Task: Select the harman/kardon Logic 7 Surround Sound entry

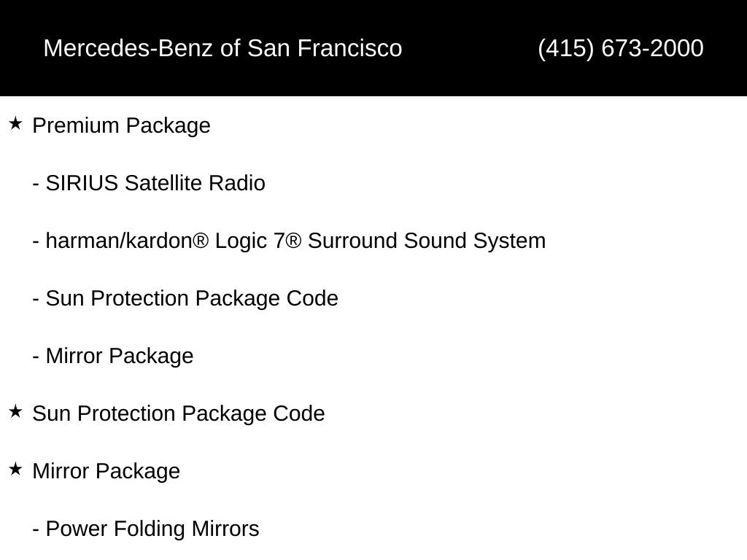Action: (x=289, y=241)
